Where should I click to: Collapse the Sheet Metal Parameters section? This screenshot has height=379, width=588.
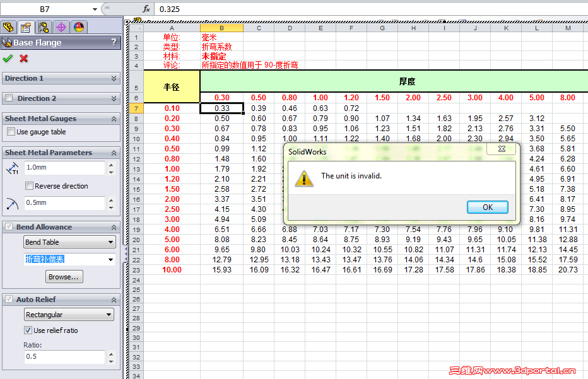114,153
